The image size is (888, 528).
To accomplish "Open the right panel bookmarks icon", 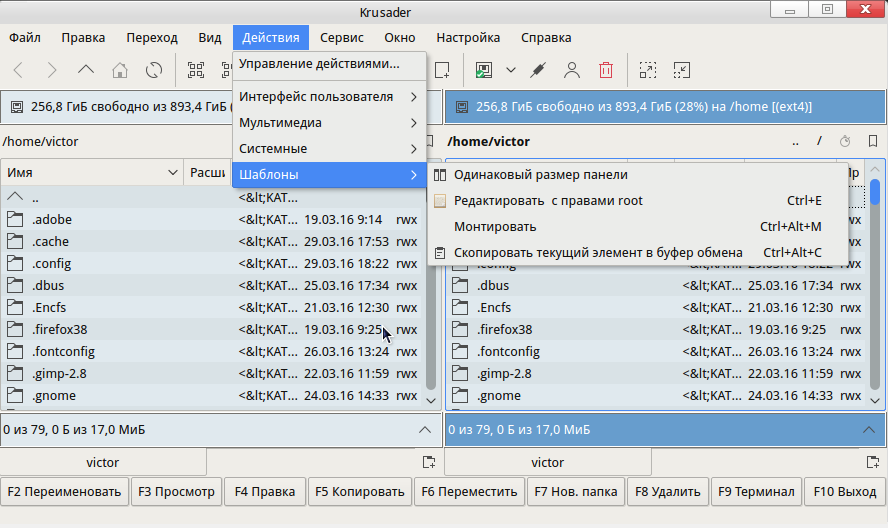I will pos(873,142).
